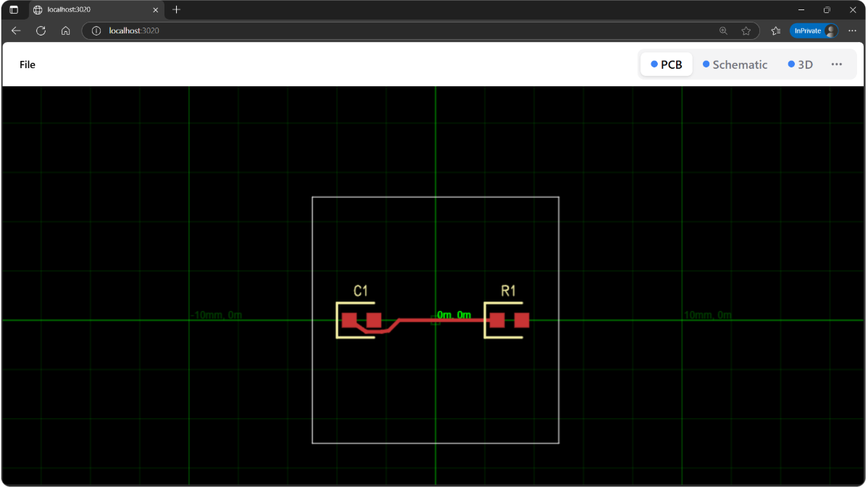Open the File menu
This screenshot has width=868, height=488.
click(27, 64)
